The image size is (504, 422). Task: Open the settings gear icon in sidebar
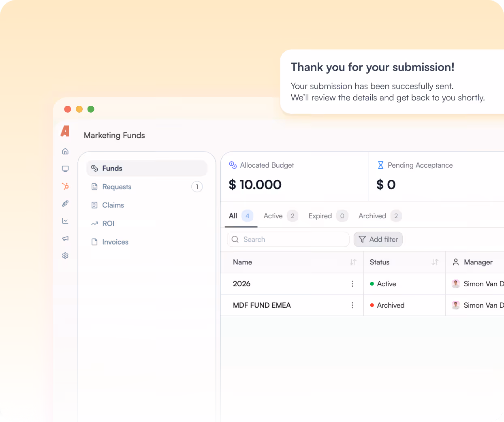pos(65,256)
